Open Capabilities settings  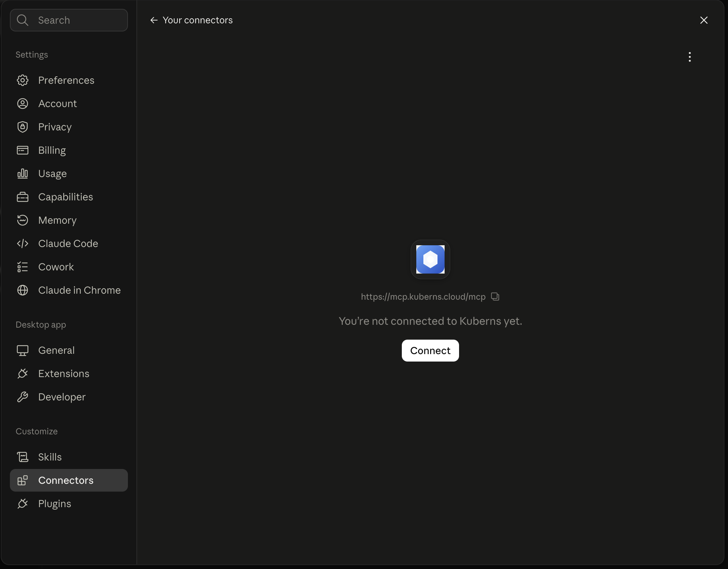(69, 197)
